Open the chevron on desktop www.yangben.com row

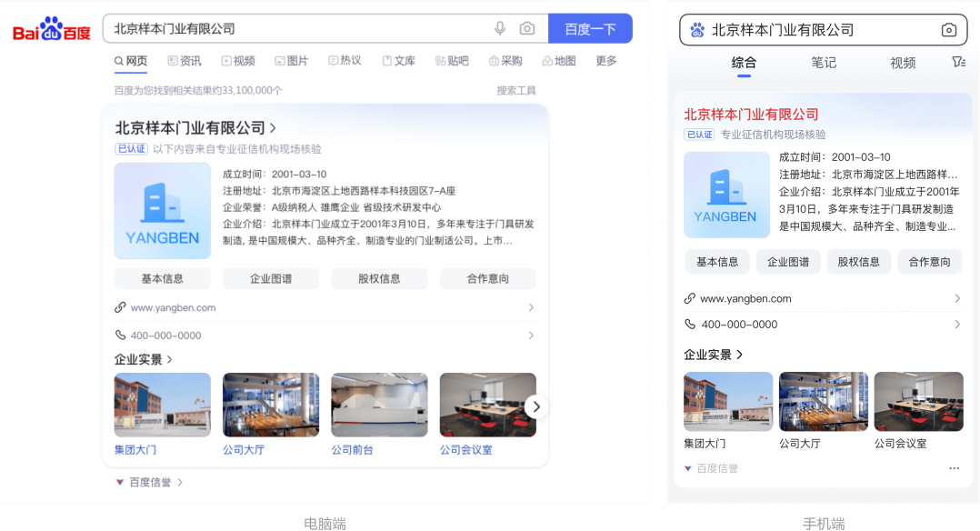point(531,307)
